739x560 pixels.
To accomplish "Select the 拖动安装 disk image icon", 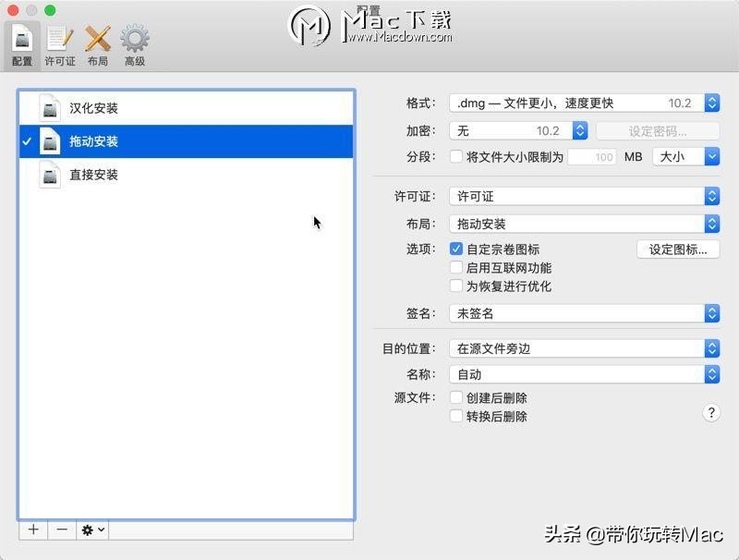I will click(53, 141).
